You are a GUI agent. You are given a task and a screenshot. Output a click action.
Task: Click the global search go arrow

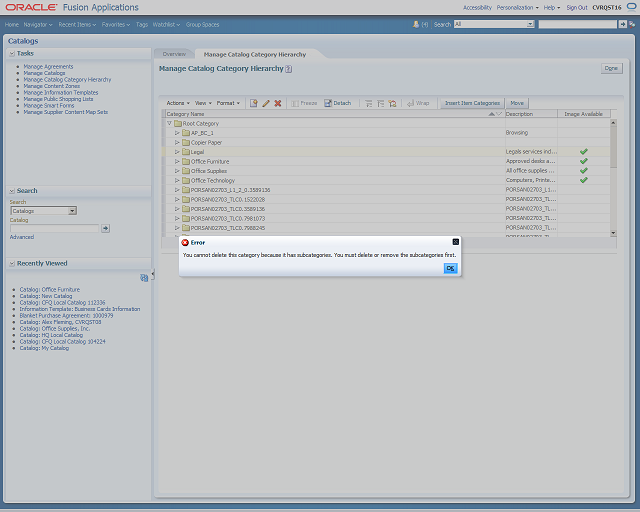[x=622, y=24]
